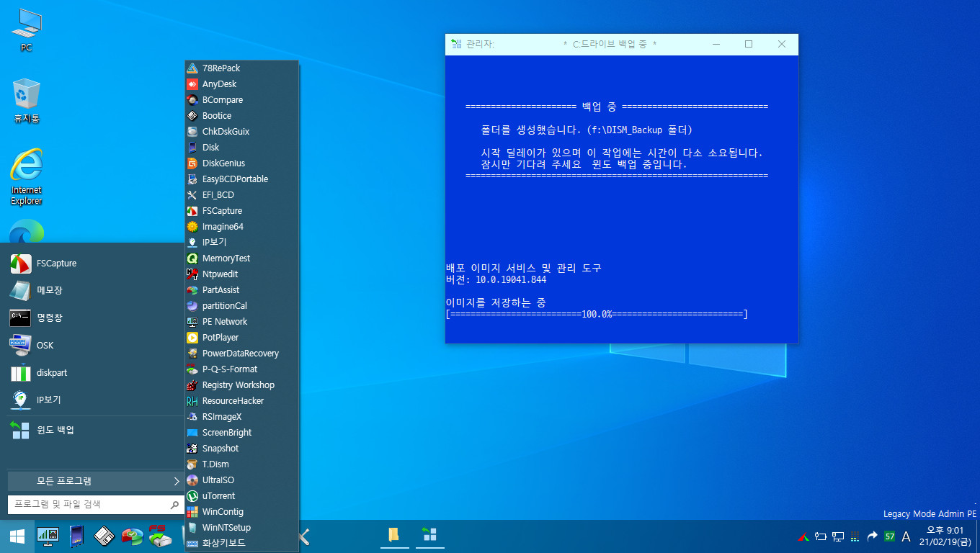Viewport: 980px width, 553px height.
Task: Open 메모장 from the Start menu
Action: coord(95,291)
